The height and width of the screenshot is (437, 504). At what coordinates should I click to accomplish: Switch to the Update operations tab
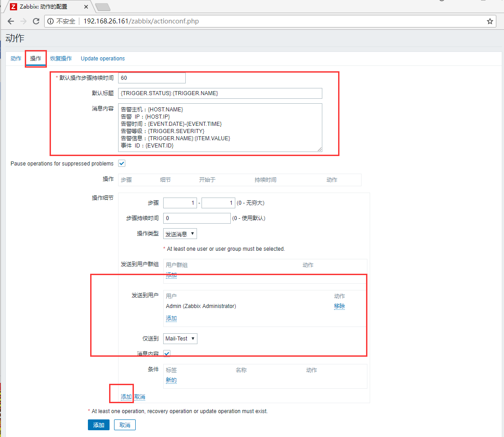point(102,58)
